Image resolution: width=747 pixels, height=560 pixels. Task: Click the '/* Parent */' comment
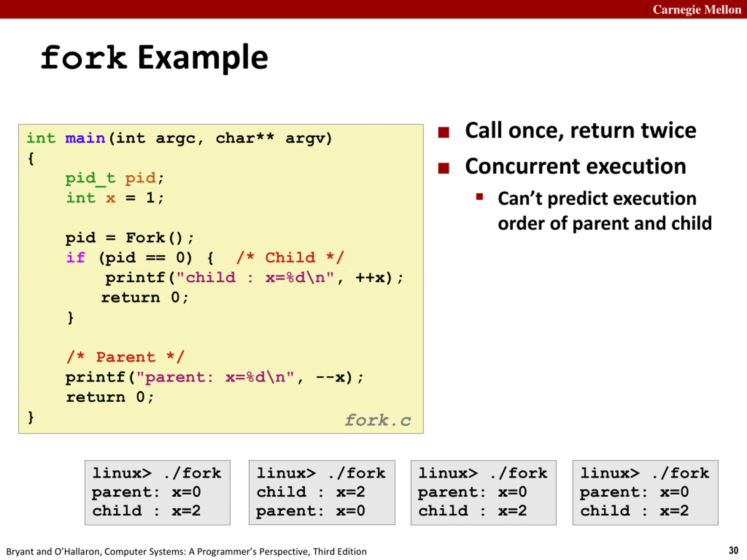[125, 357]
